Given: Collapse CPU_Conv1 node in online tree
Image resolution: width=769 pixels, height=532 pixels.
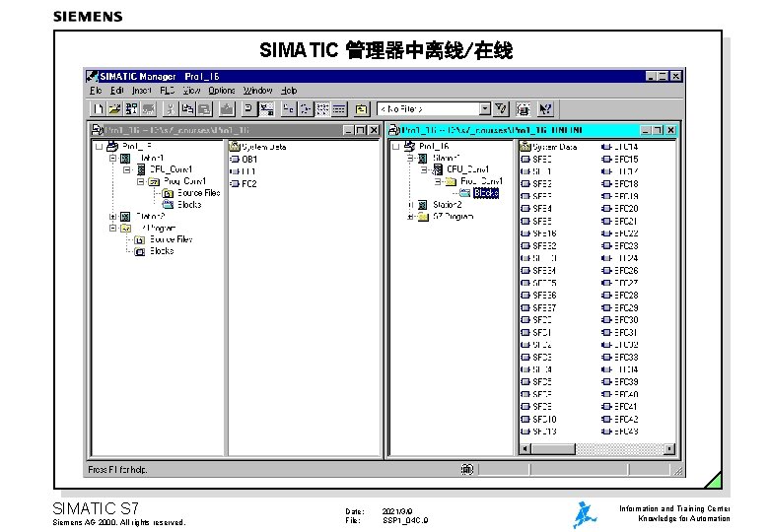Looking at the screenshot, I should (424, 169).
